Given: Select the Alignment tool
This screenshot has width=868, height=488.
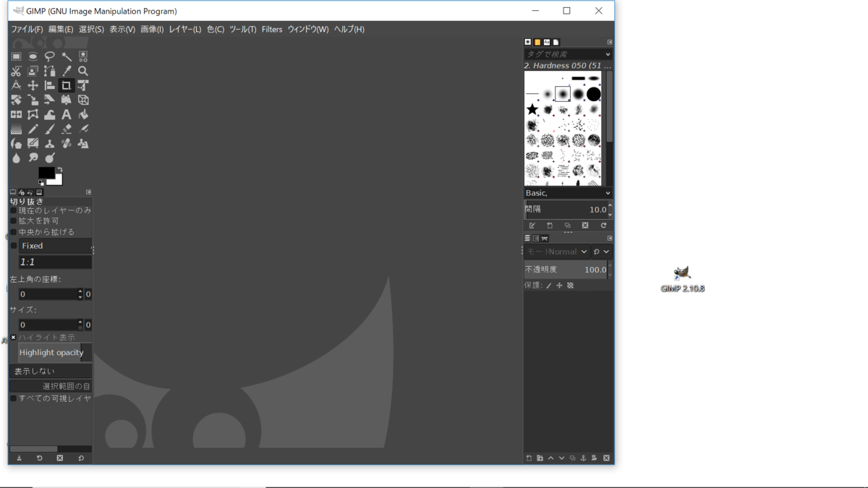Looking at the screenshot, I should 49,85.
